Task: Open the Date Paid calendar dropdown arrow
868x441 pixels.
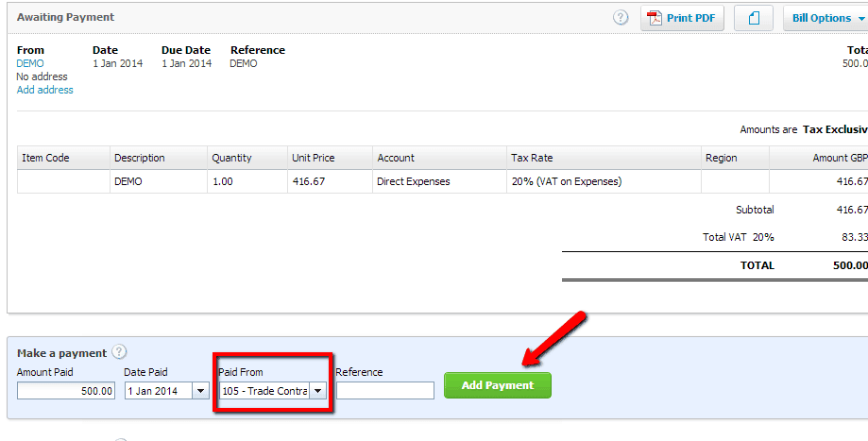Action: 201,391
